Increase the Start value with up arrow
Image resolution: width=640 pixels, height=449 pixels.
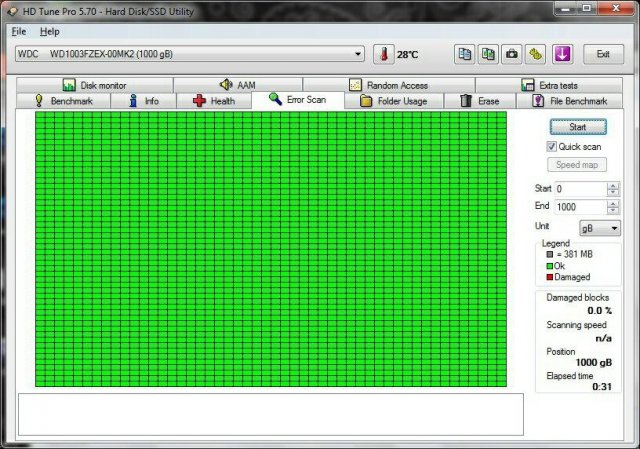pyautogui.click(x=612, y=185)
